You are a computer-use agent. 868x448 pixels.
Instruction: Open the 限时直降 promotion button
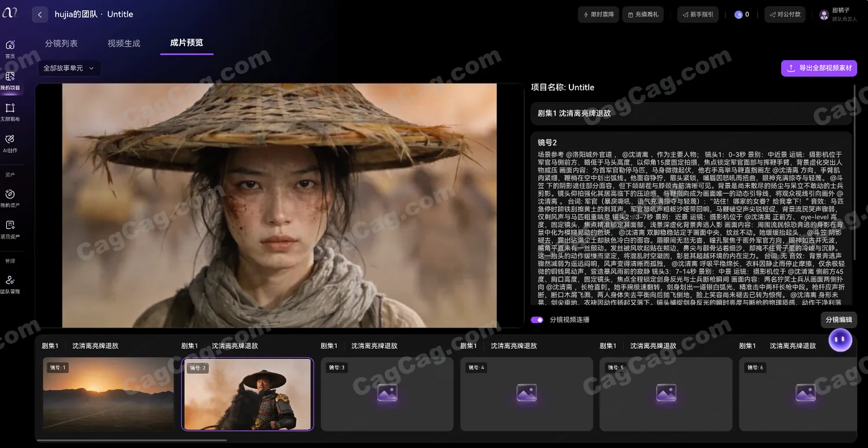[598, 14]
